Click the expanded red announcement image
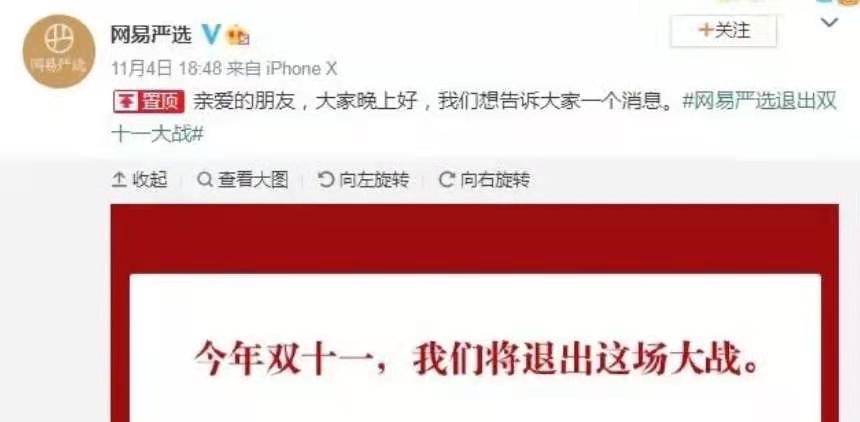 point(474,313)
